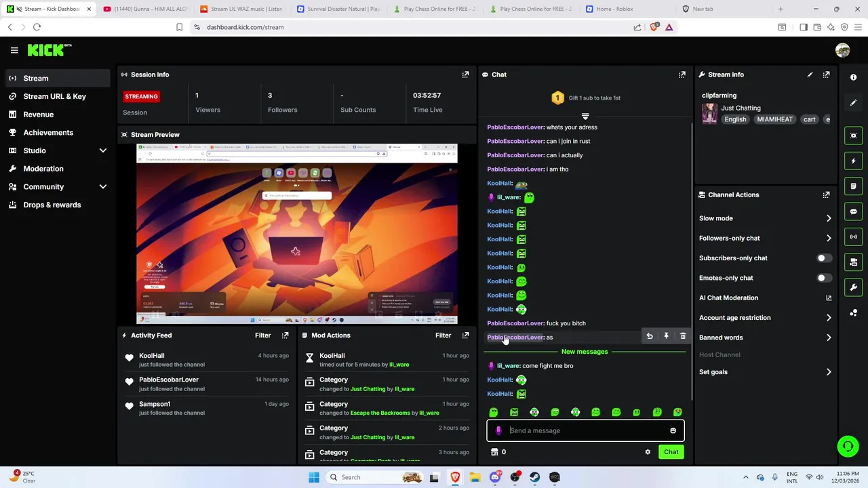
Task: Open Followers-only chat options
Action: 766,238
